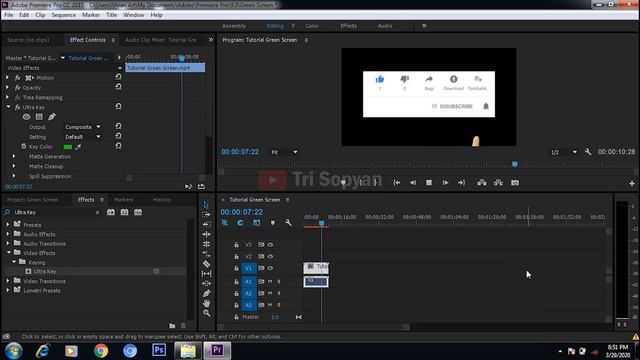The image size is (640, 360).
Task: Go to In point
Action: (x=396, y=183)
